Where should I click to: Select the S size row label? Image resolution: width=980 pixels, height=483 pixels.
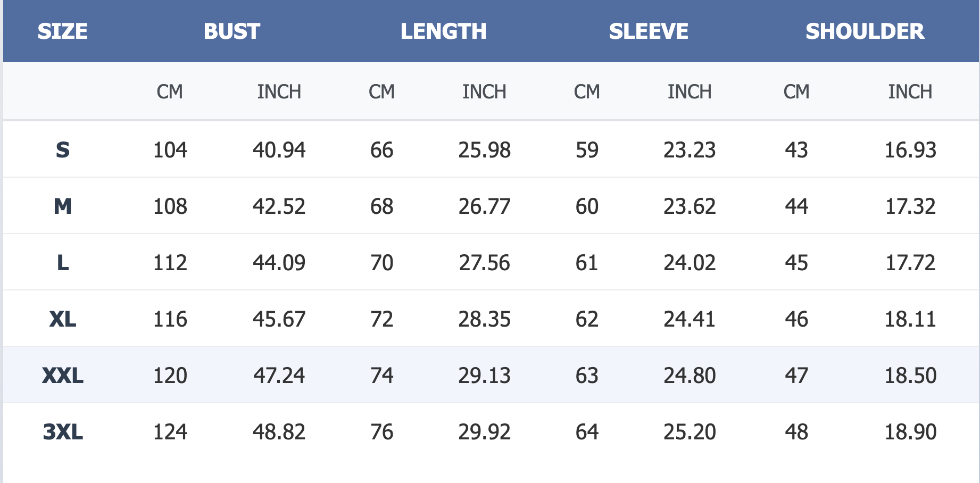pyautogui.click(x=63, y=150)
